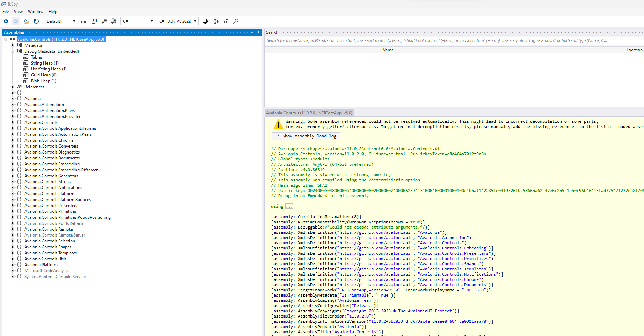
Task: Select Avalonia.Controls.PullToRefresh namespace row
Action: tap(54, 223)
